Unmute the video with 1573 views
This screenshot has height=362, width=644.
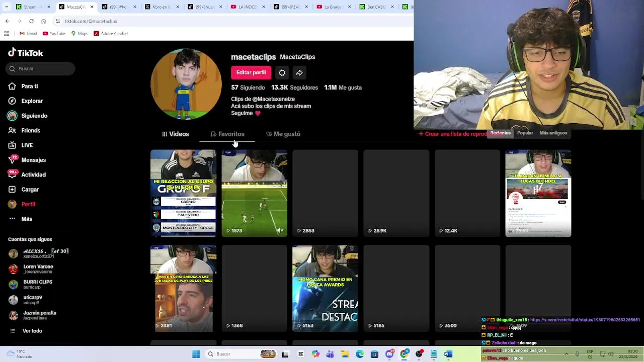(x=280, y=230)
